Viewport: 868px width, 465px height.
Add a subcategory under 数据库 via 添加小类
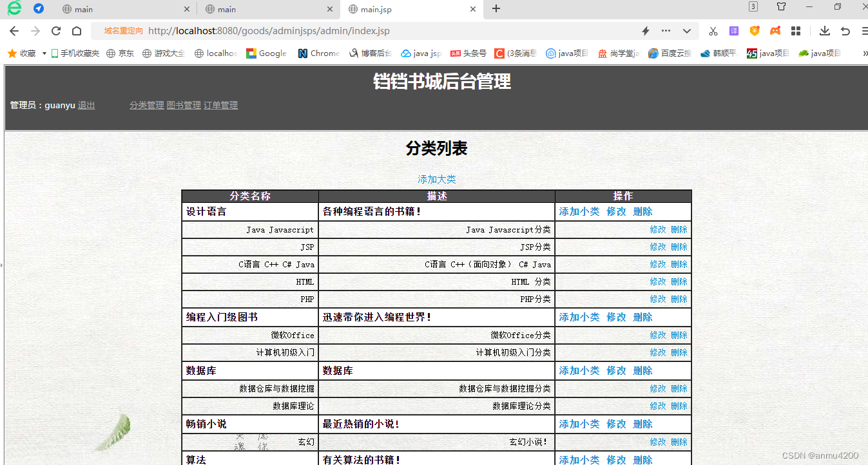coord(579,370)
